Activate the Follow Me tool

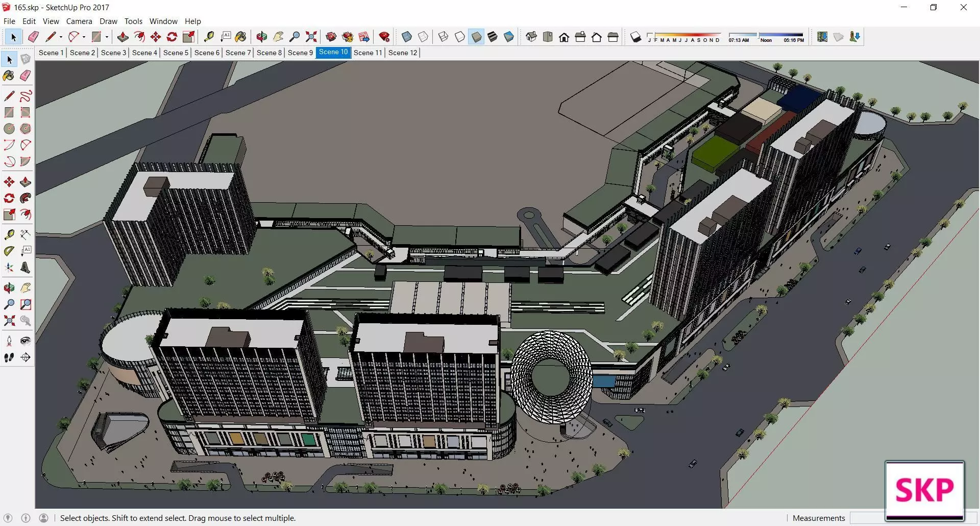click(x=26, y=198)
